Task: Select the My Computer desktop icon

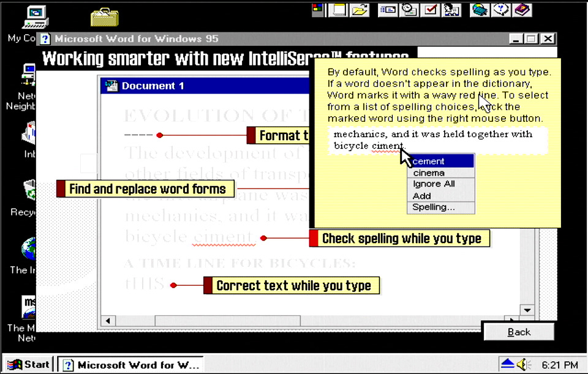Action: tap(34, 17)
